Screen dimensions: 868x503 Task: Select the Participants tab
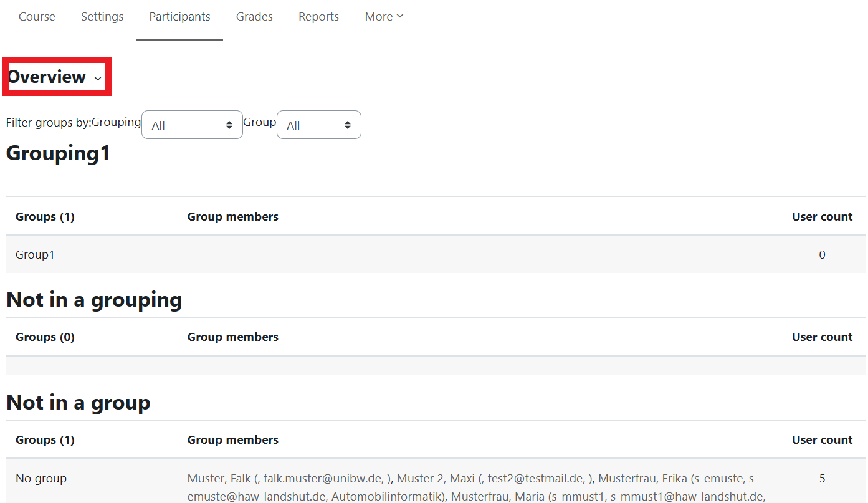179,17
